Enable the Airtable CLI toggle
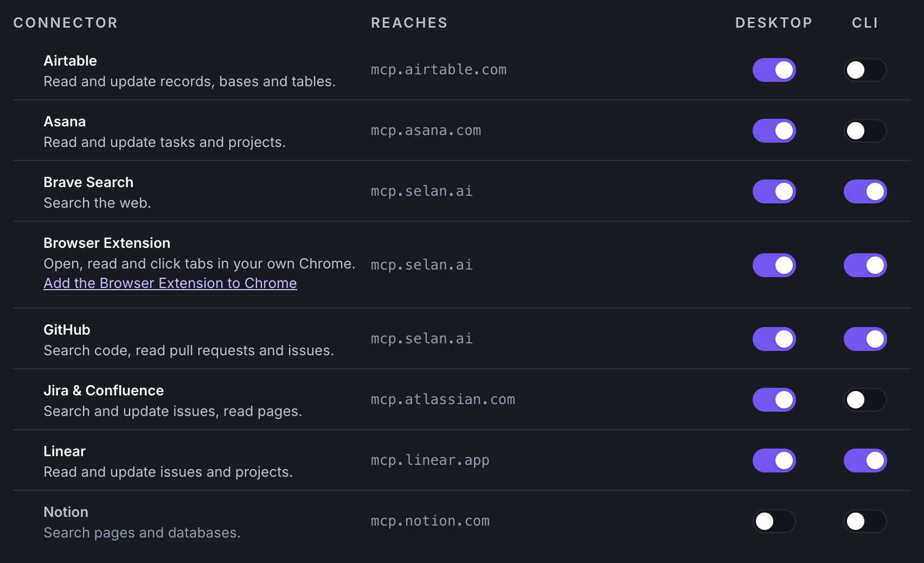Viewport: 924px width, 563px height. [865, 70]
